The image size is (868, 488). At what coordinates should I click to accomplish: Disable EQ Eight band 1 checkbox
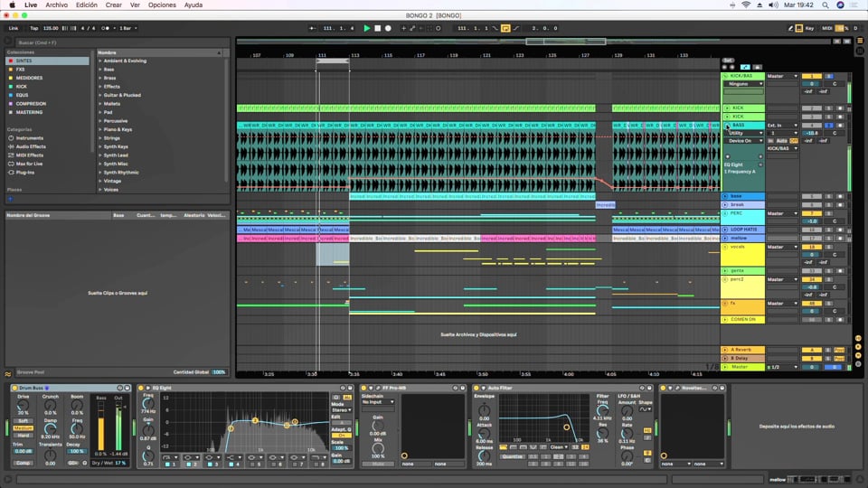point(167,465)
